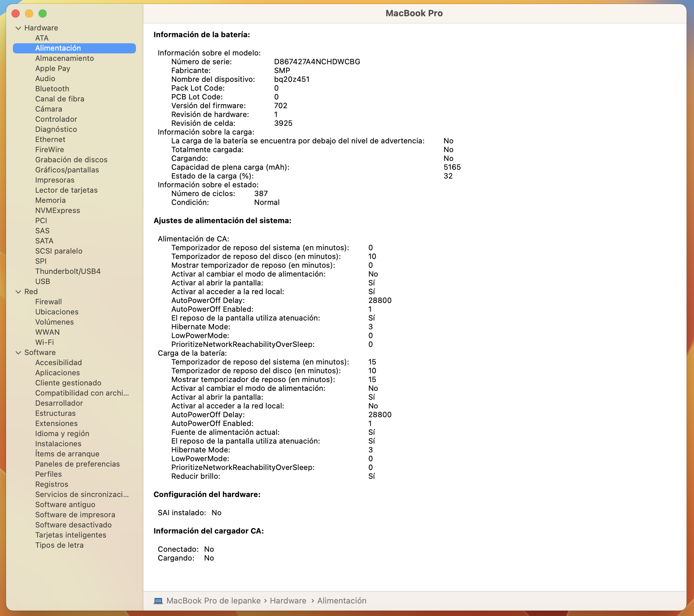Select WWAN in the sidebar
Screen dimensions: 694x616
47,332
